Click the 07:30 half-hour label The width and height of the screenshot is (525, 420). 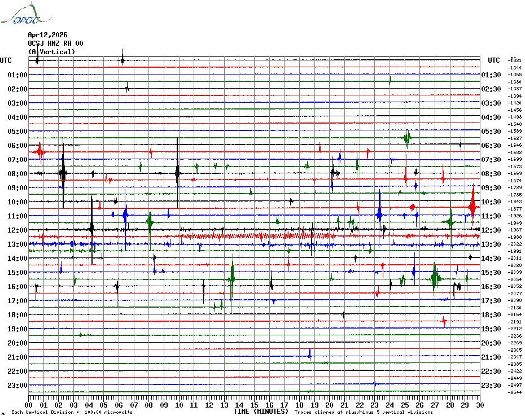click(x=491, y=159)
